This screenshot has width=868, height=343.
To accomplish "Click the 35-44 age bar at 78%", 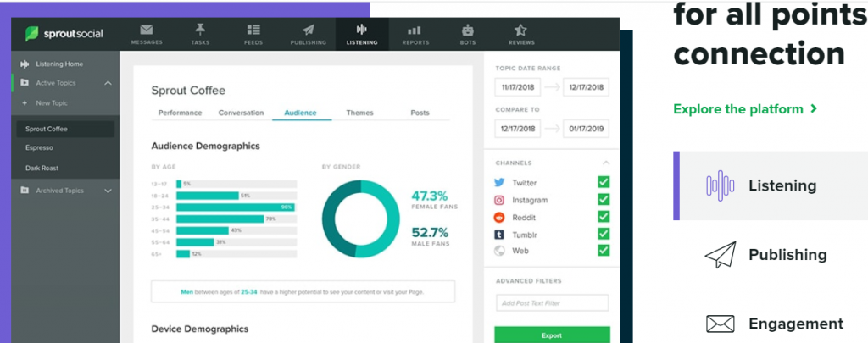I will 220,219.
